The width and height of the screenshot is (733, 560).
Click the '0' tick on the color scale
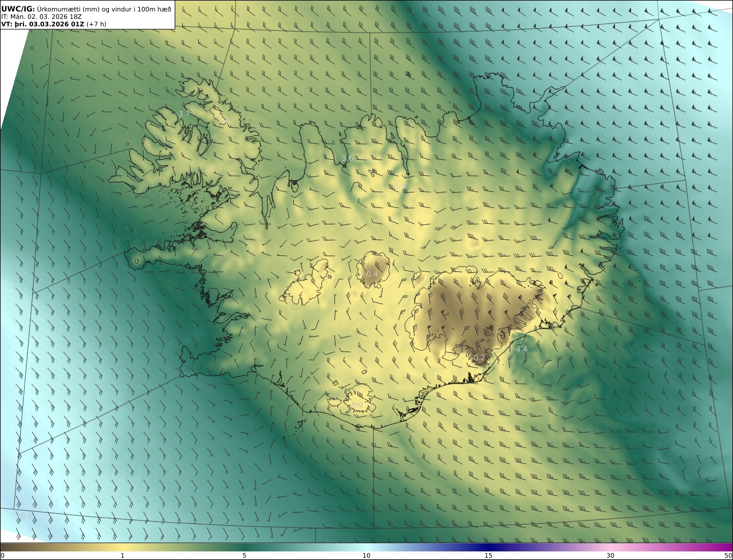[x=2, y=555]
